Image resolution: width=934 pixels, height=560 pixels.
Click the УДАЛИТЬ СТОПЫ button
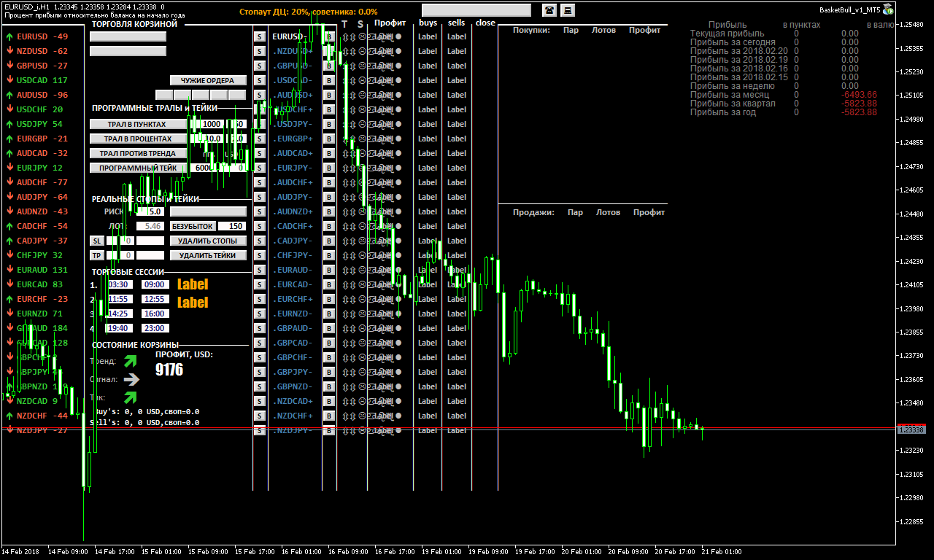point(208,241)
